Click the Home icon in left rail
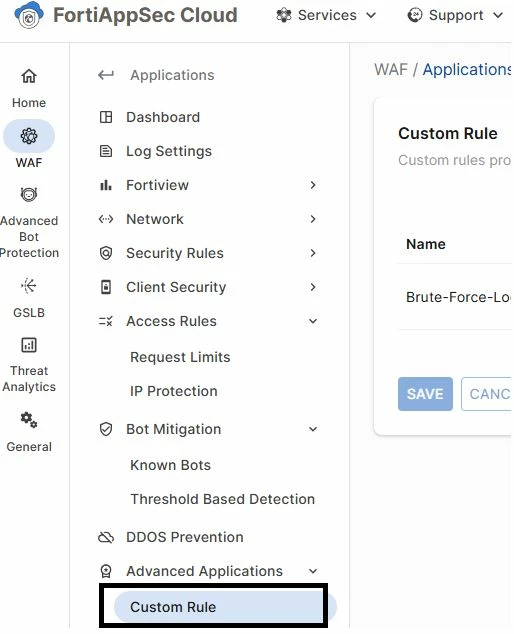Image resolution: width=514 pixels, height=634 pixels. pos(29,76)
